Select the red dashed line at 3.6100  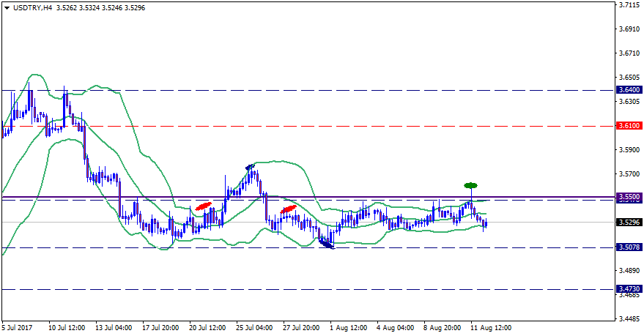[x=366, y=126]
